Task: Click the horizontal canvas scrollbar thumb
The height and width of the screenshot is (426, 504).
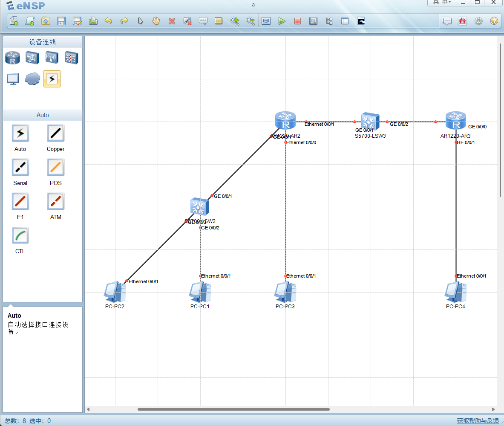Action: 233,409
